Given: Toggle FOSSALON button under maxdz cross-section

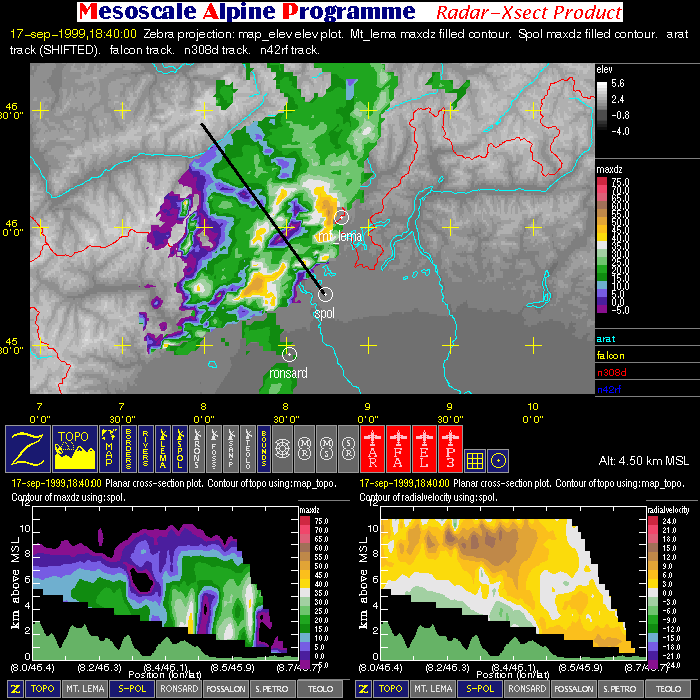Looking at the screenshot, I should (226, 688).
